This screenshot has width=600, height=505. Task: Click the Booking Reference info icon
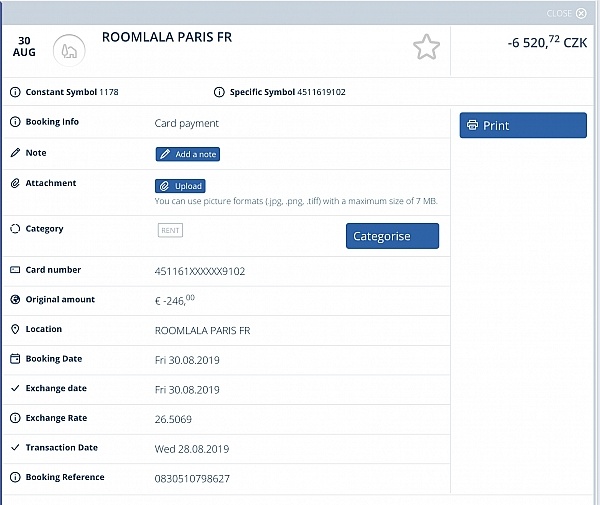click(x=15, y=477)
